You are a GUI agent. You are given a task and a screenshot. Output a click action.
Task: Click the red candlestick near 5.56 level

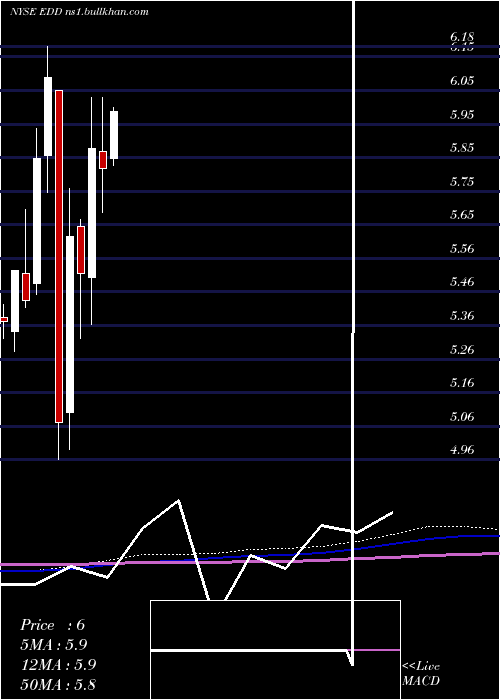pos(81,250)
